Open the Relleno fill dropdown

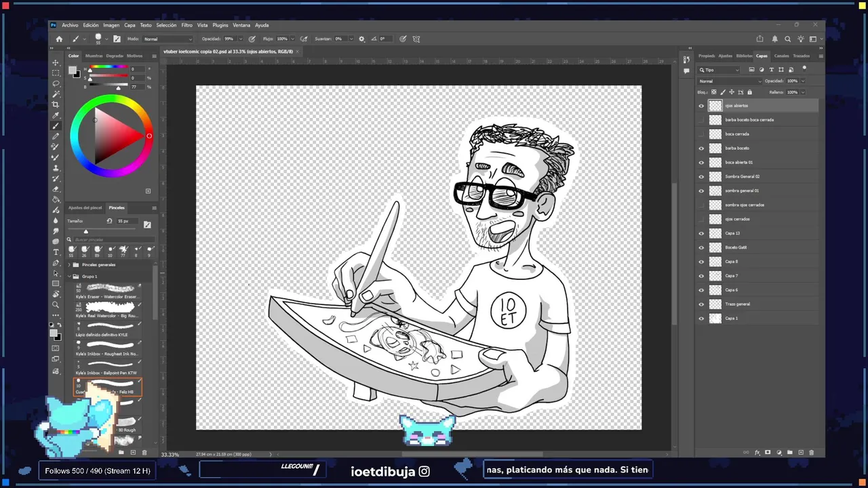point(803,92)
